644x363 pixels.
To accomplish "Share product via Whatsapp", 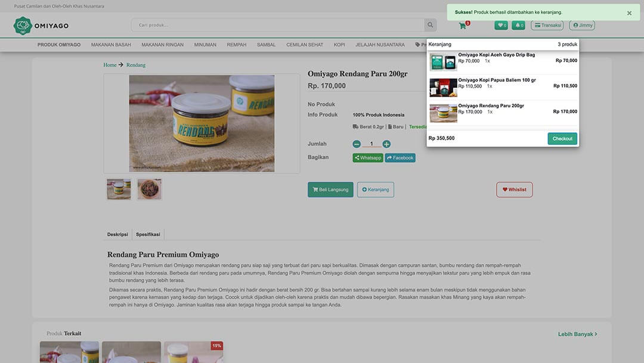I will click(367, 158).
